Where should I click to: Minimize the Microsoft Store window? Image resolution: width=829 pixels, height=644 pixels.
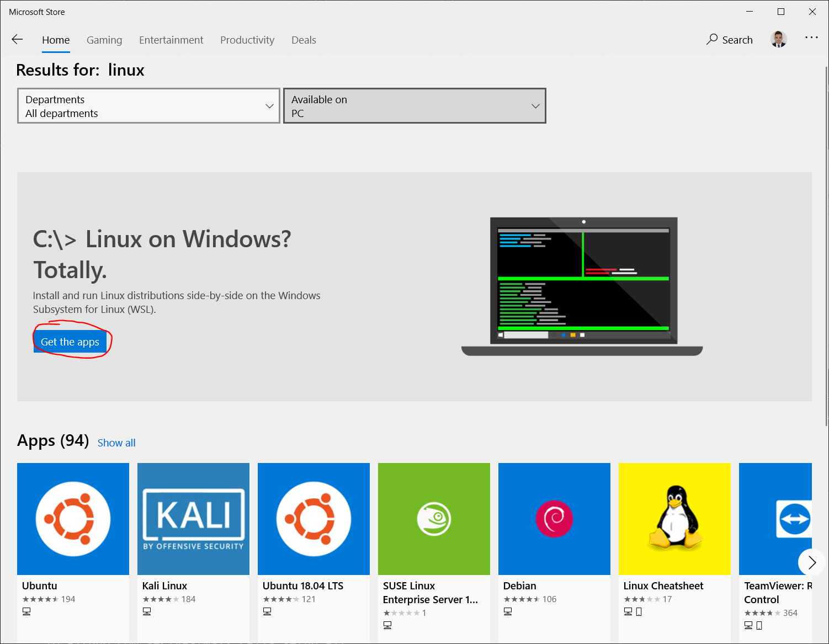click(750, 12)
